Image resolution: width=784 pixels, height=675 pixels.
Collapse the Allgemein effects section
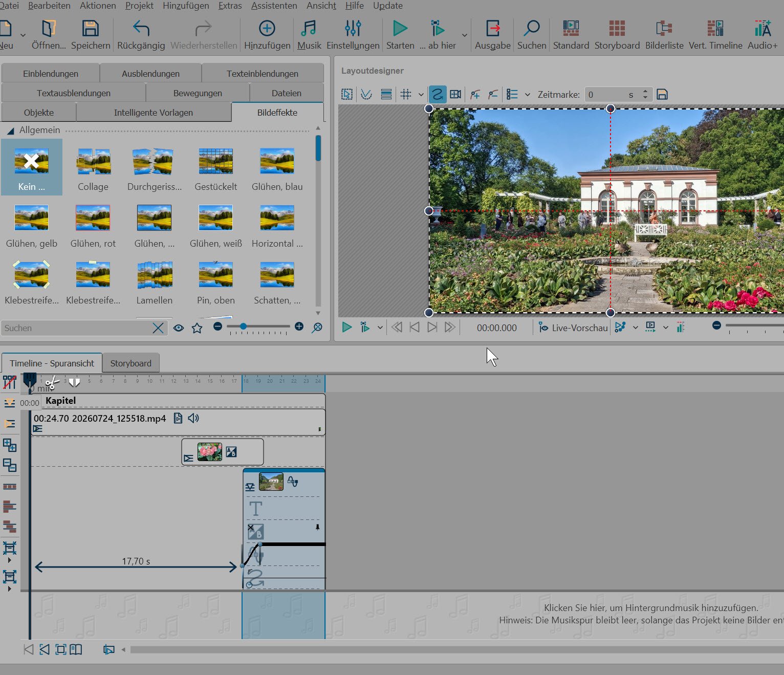tap(10, 130)
